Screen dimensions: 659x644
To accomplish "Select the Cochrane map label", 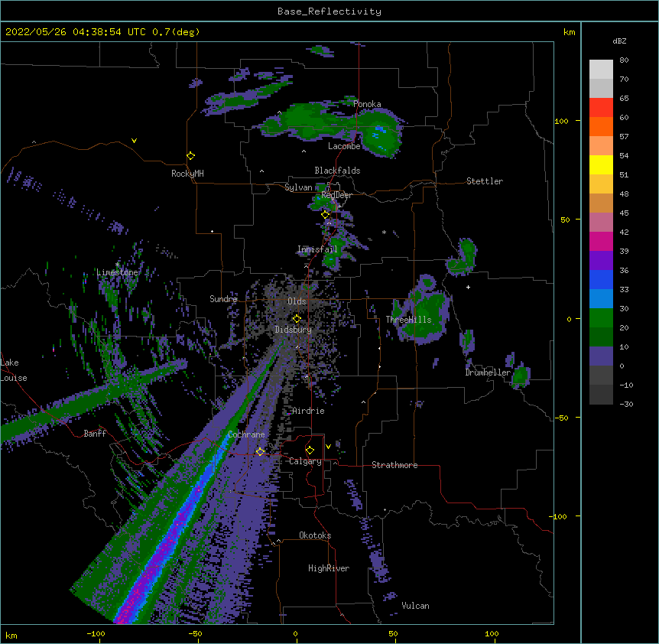I will 246,434.
